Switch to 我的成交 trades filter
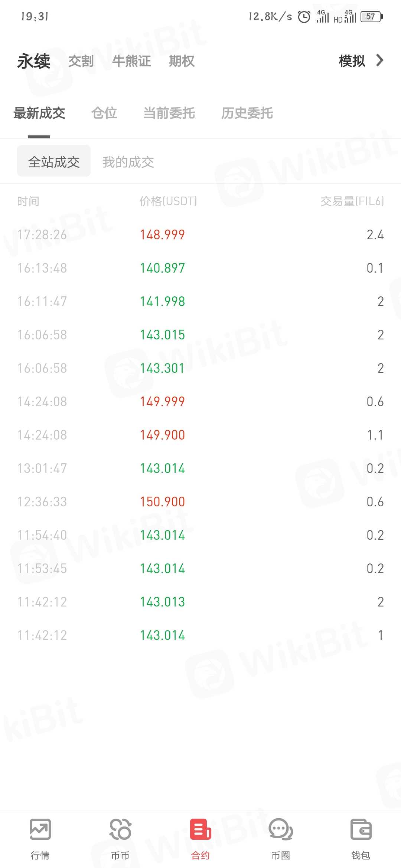Viewport: 401px width, 868px height. point(128,162)
